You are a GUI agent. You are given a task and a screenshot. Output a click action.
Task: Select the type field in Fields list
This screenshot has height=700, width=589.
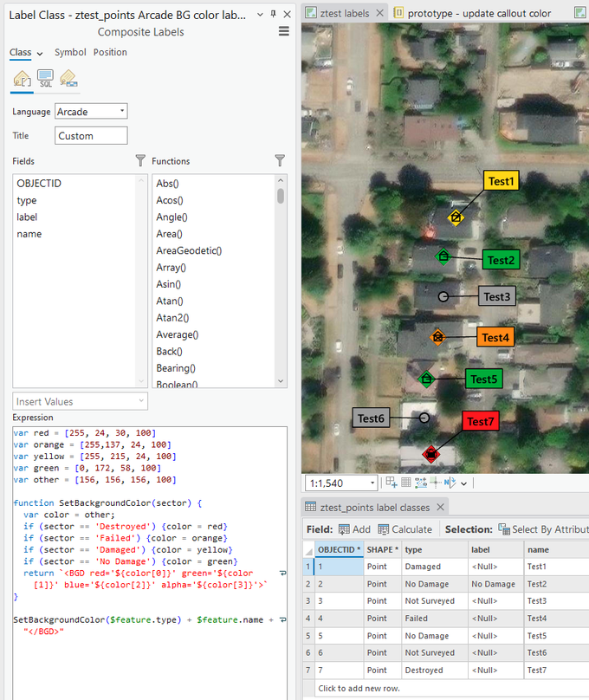click(x=27, y=200)
